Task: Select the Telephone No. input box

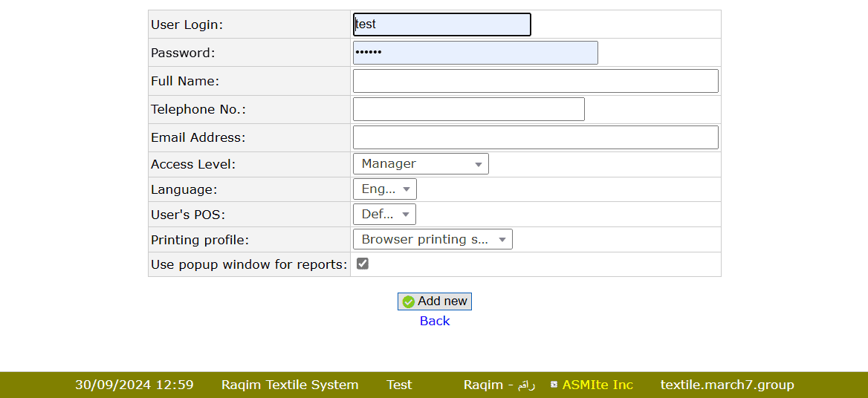Action: coord(468,109)
